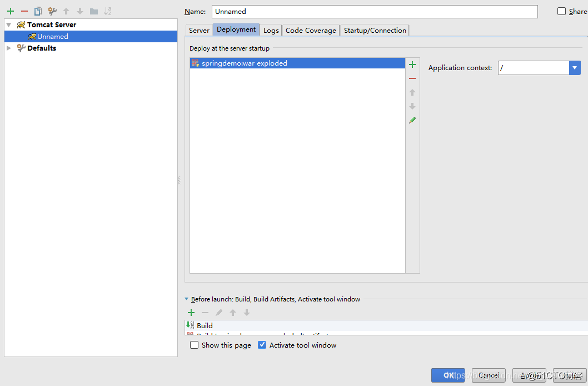The height and width of the screenshot is (386, 588).
Task: Click the Application context text box
Action: [534, 68]
